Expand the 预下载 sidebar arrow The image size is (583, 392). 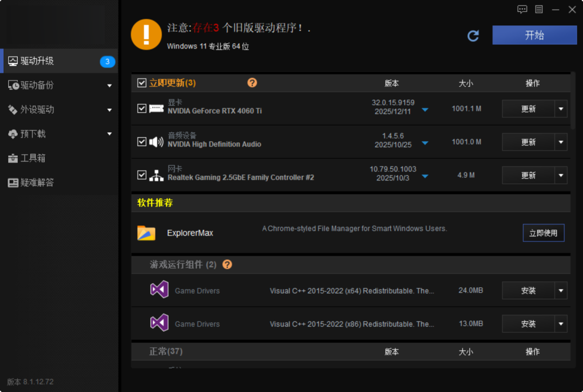[109, 134]
